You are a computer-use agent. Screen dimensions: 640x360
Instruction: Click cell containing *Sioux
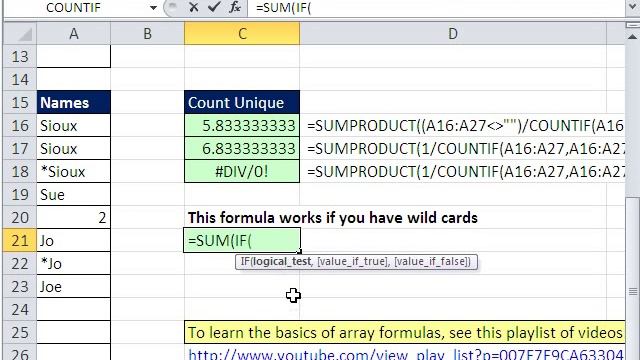pyautogui.click(x=73, y=171)
